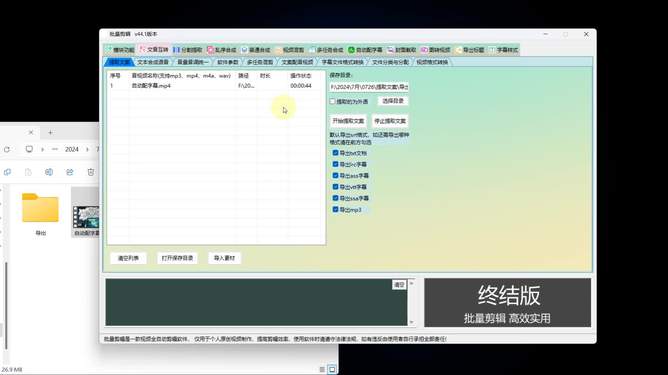
Task: Switch Explorer to details view icon
Action: pos(322,369)
